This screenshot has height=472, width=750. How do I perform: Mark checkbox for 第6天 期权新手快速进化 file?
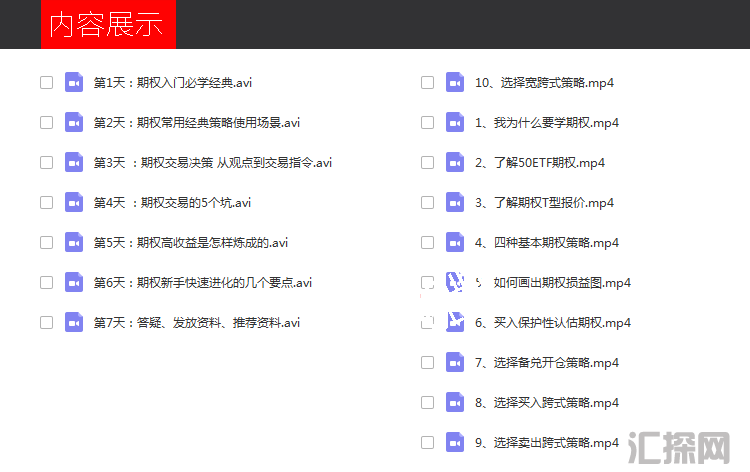tap(46, 282)
